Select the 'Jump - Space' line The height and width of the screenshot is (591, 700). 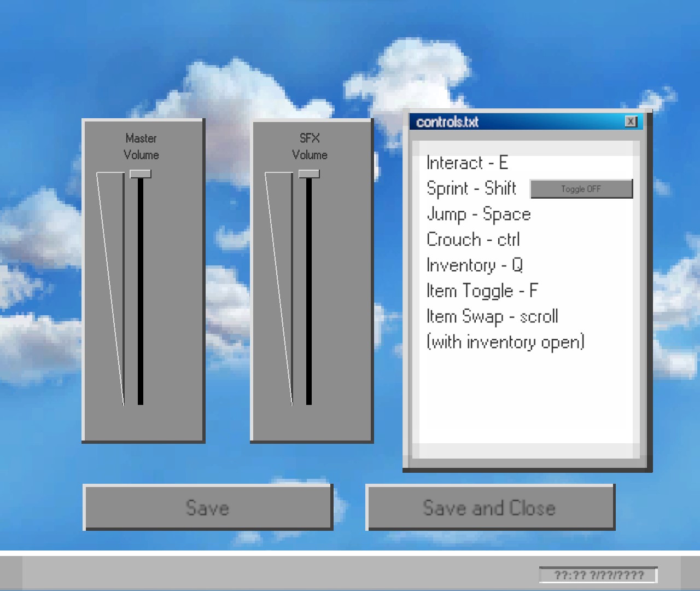tap(479, 215)
